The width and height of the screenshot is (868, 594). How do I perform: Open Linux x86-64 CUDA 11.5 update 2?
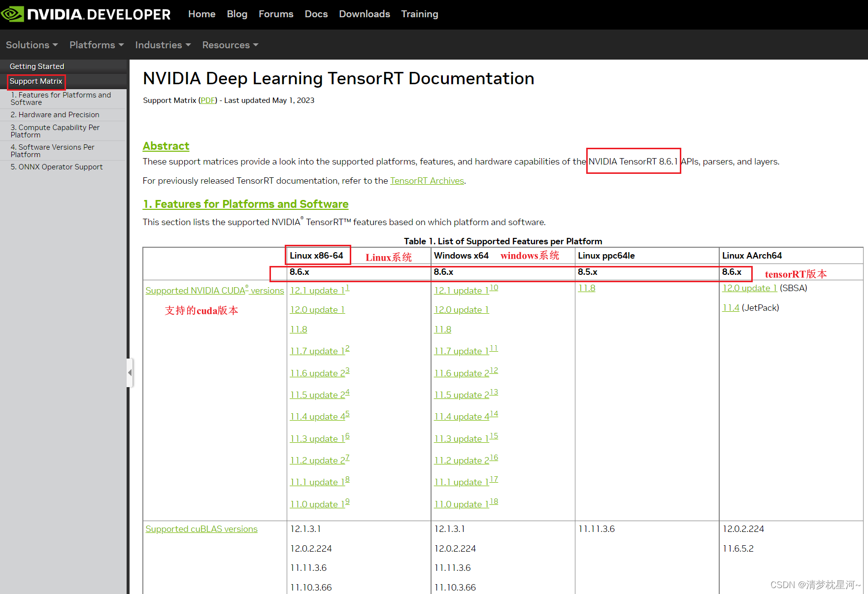317,395
